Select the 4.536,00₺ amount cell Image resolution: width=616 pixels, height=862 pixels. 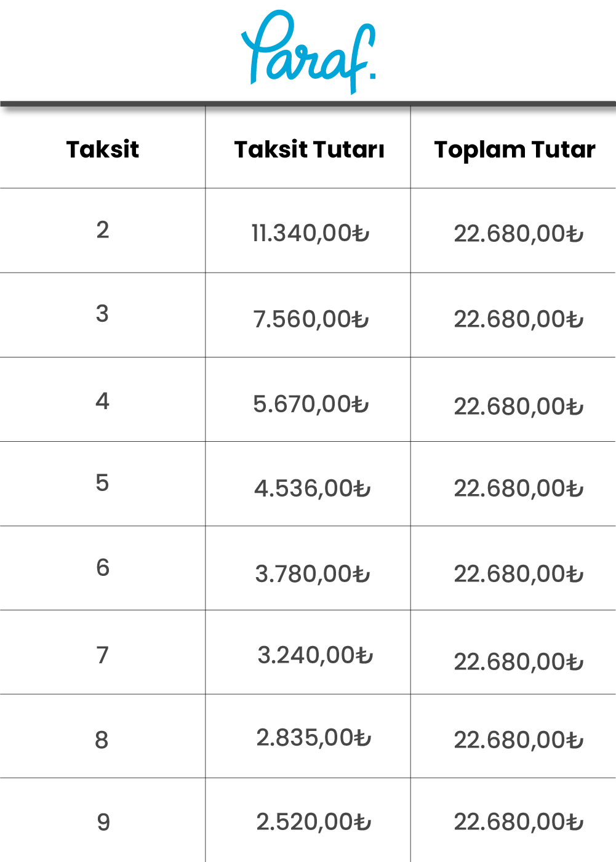point(313,489)
